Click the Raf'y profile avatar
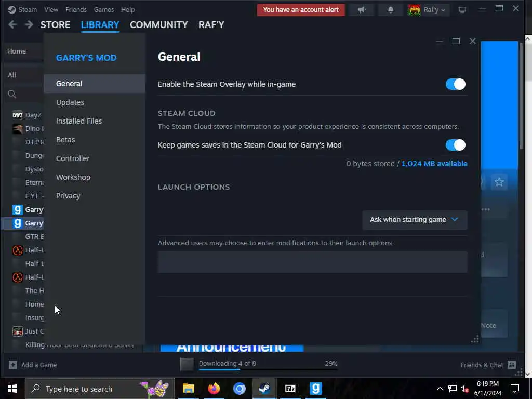The height and width of the screenshot is (399, 532). pyautogui.click(x=414, y=9)
